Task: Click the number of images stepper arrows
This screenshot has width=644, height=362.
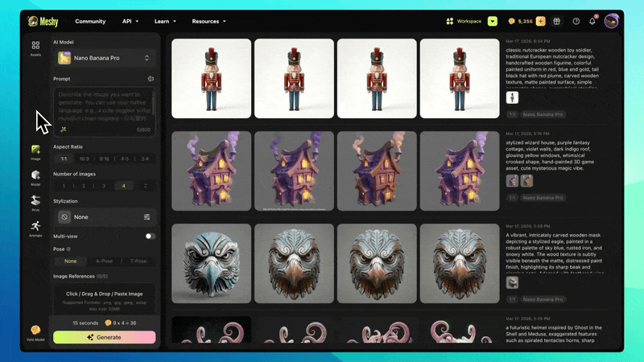Action: click(x=146, y=186)
